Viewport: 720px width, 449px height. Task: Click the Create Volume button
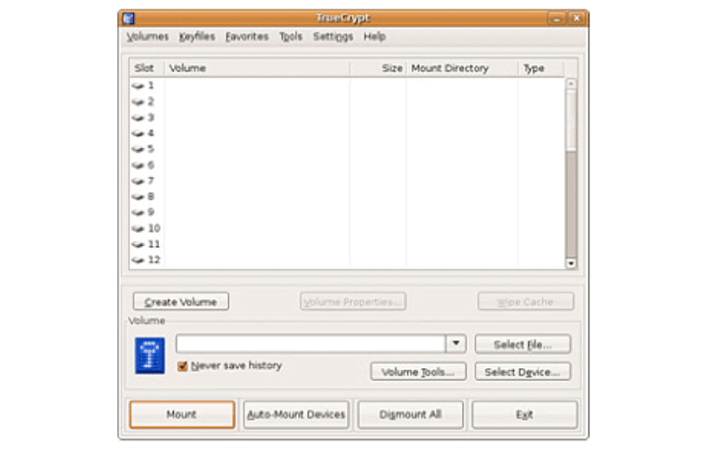click(x=181, y=302)
